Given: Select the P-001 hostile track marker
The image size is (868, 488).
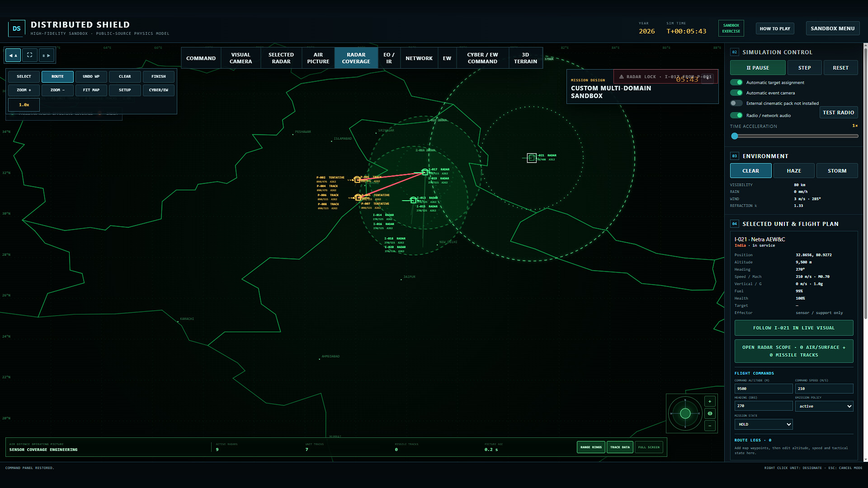Looking at the screenshot, I should pyautogui.click(x=357, y=179).
